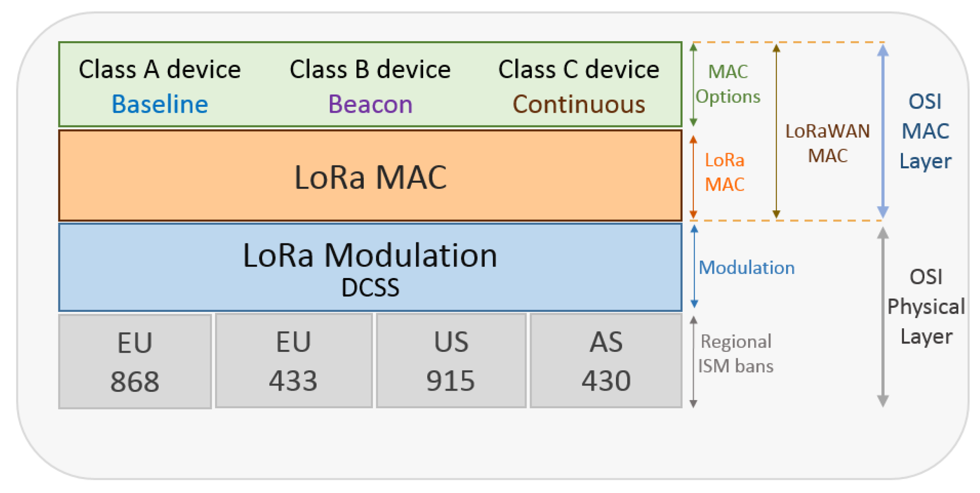Select the AS 430 band box
Screen dimensions: 980x493
606,360
